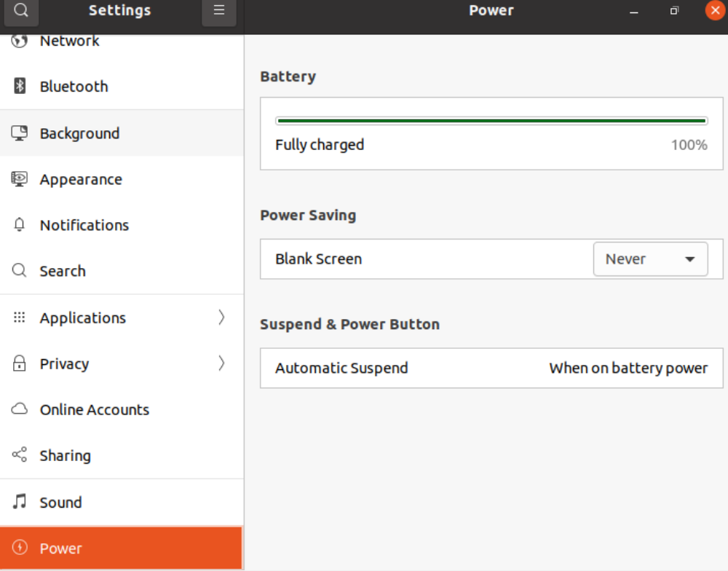728x571 pixels.
Task: Click the Applications grid icon
Action: [x=20, y=318]
